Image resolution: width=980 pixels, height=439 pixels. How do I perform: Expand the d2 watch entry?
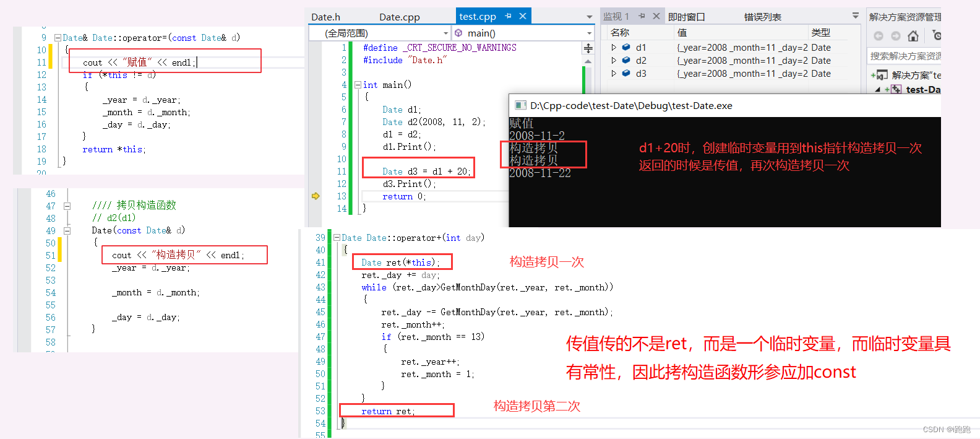tap(614, 61)
